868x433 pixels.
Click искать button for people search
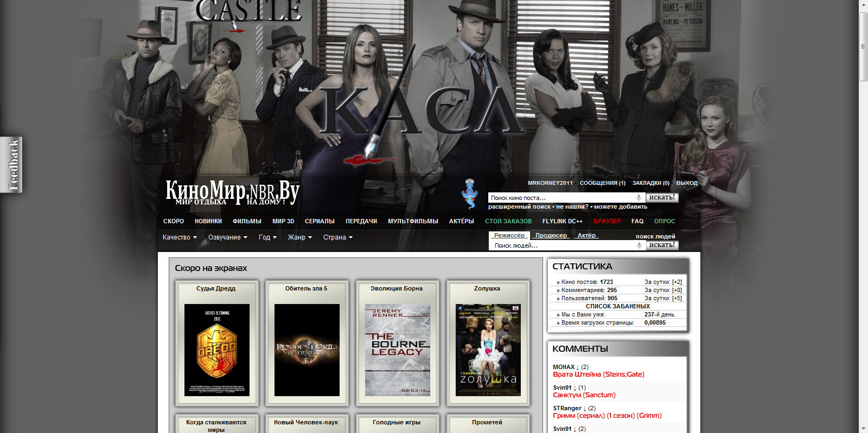662,245
